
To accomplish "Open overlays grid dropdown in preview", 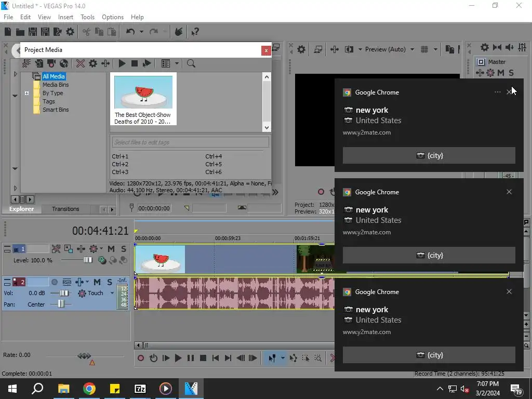I will point(435,49).
